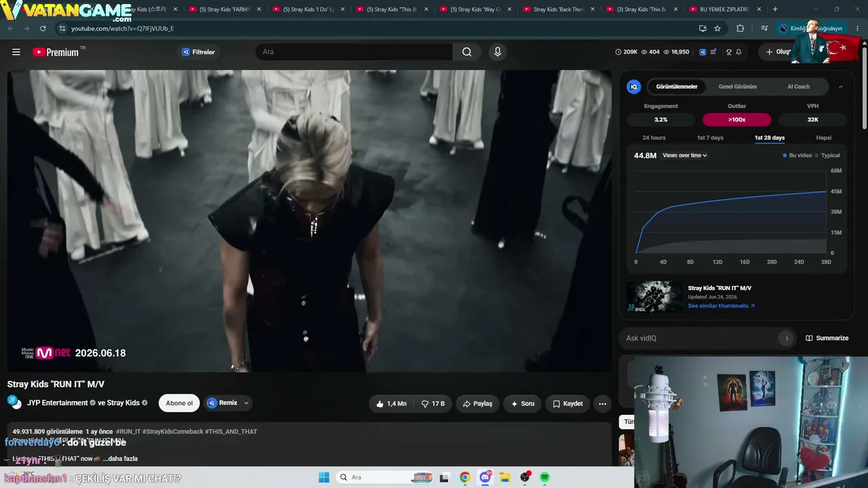Viewport: 868px width, 488px height.
Task: Open the vidIQ icon in YouTube header
Action: pos(703,52)
